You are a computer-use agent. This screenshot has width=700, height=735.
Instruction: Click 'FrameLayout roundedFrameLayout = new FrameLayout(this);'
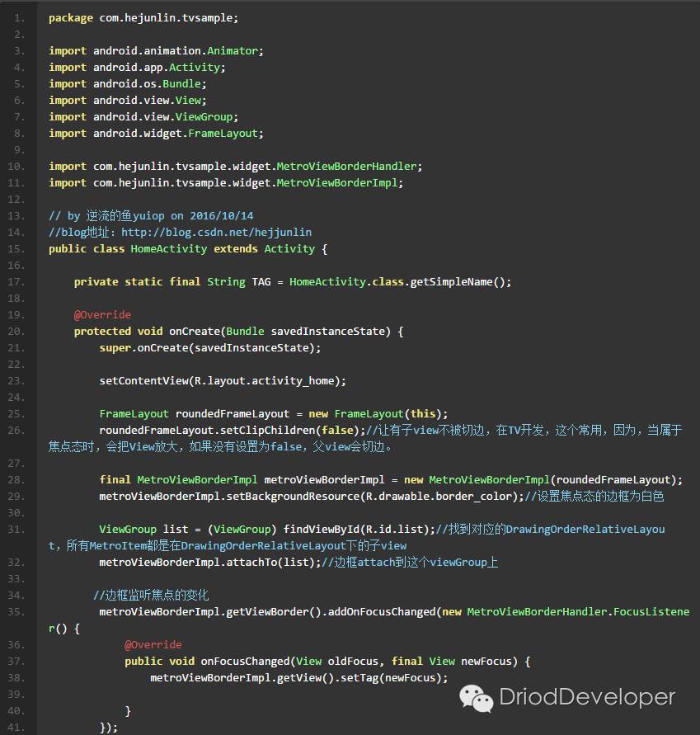273,414
